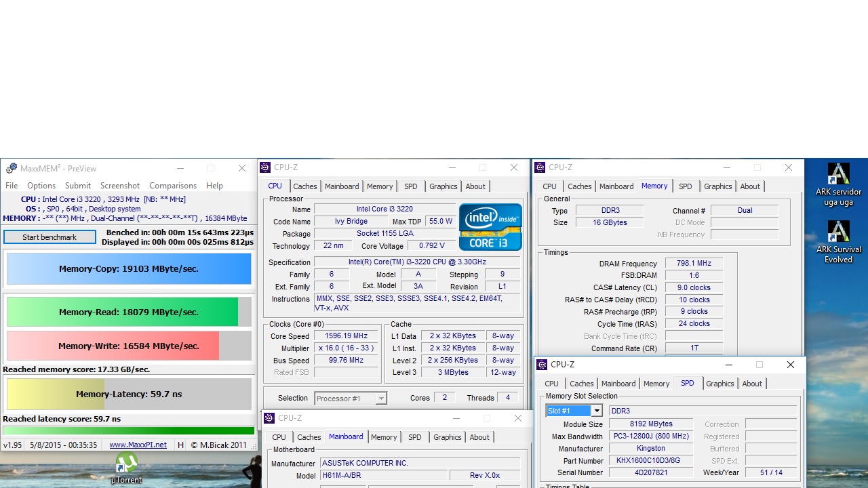Click the CPU-Z icon in the SPD window title
This screenshot has height=488, width=868.
tap(542, 365)
